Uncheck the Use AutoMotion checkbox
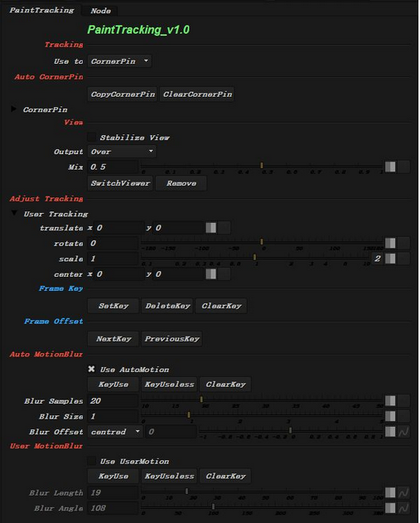This screenshot has width=420, height=523. tap(92, 369)
